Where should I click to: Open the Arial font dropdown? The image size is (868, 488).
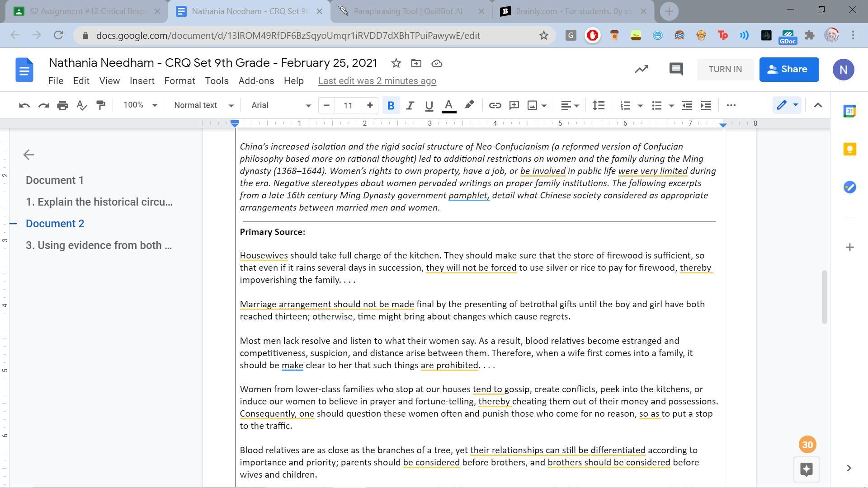(281, 105)
